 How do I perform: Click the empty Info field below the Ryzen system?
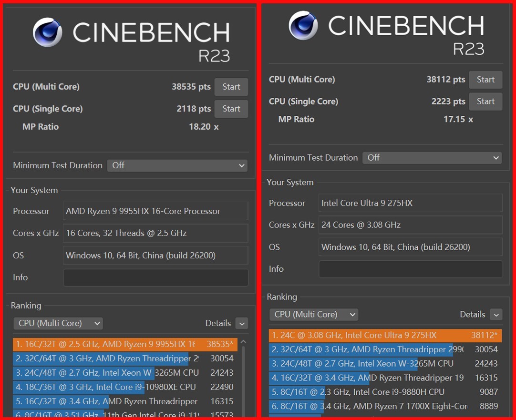tap(155, 277)
